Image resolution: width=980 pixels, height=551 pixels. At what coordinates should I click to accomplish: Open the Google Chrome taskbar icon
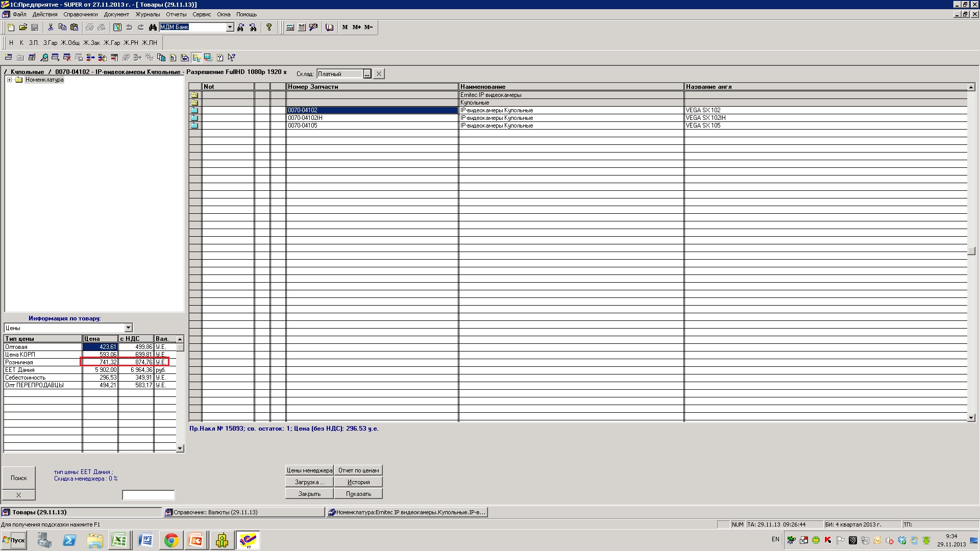(171, 540)
